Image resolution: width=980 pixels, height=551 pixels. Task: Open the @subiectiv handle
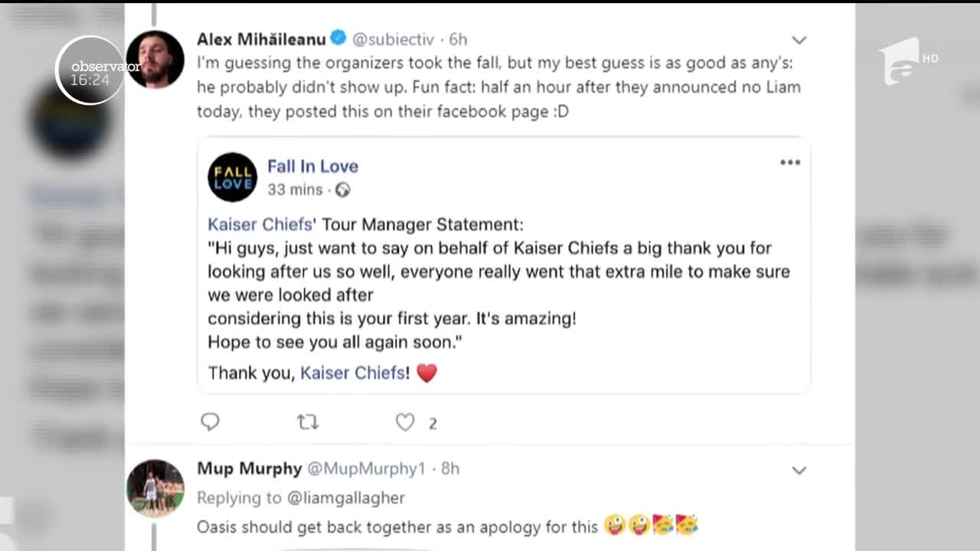pyautogui.click(x=393, y=39)
